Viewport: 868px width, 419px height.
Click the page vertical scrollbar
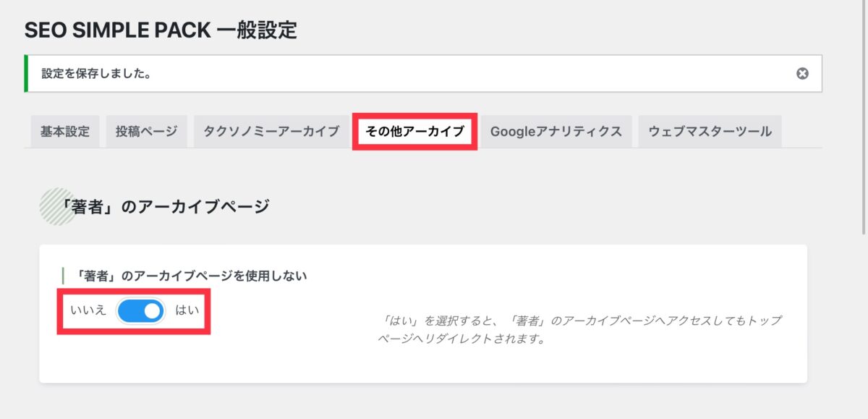[x=864, y=118]
